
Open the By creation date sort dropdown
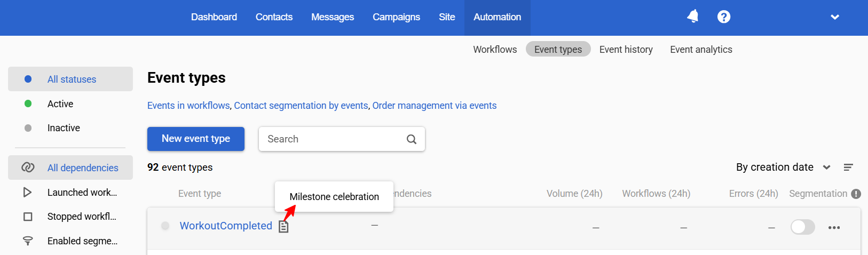(783, 167)
